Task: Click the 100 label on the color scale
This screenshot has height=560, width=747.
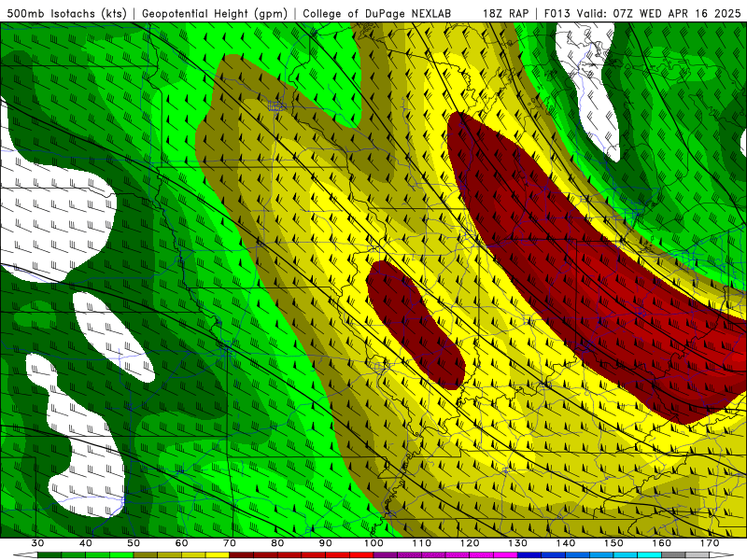Action: pyautogui.click(x=373, y=543)
